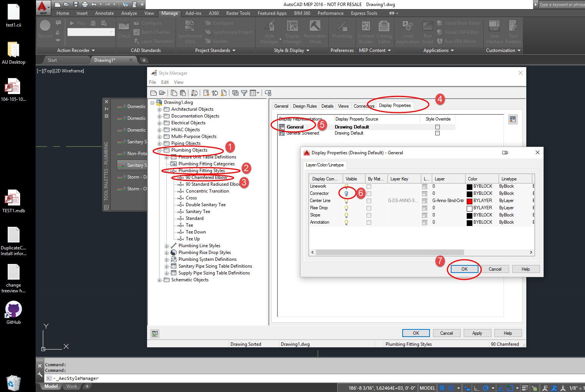Open the Action Recorder panel dropdown
Viewport: 585px width, 392px height.
[76, 50]
